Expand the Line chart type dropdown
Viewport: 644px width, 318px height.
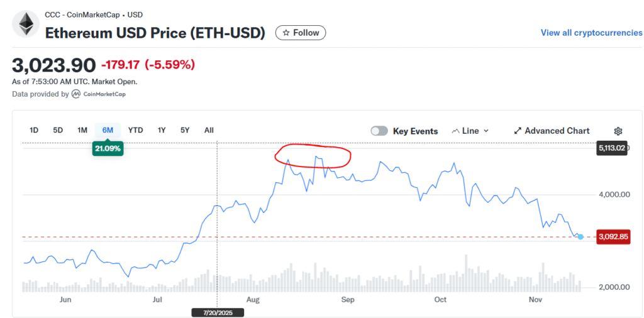(486, 131)
